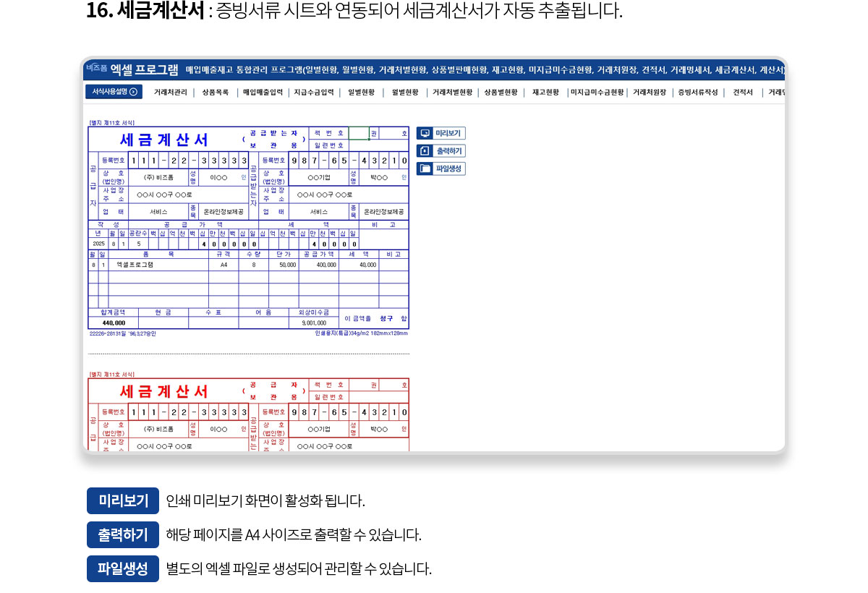Screen dimensions: 868x593
Task: Click the '96.3.27승인 footnote text
Action: click(x=142, y=333)
